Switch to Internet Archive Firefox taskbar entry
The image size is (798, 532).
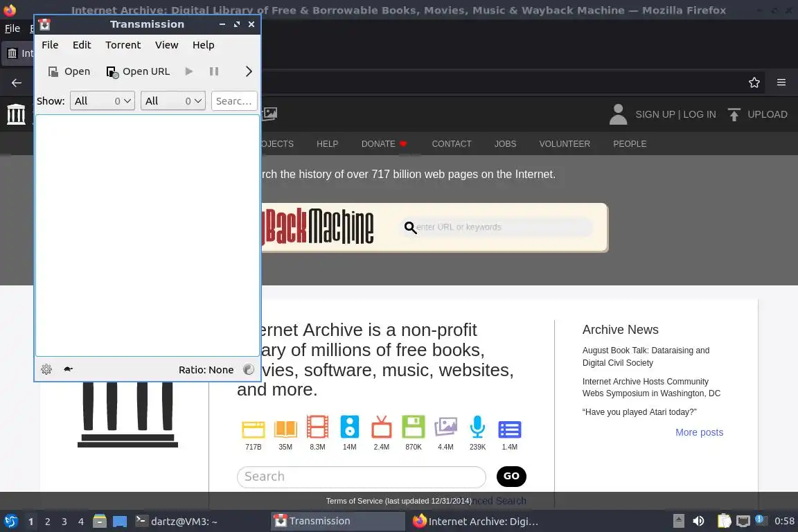click(476, 522)
